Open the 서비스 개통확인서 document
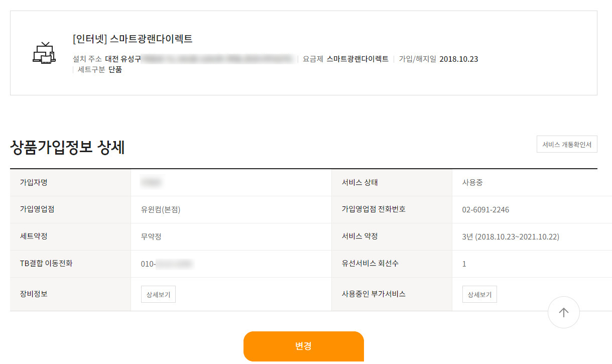Viewport: 612px width, 364px height. click(x=567, y=145)
